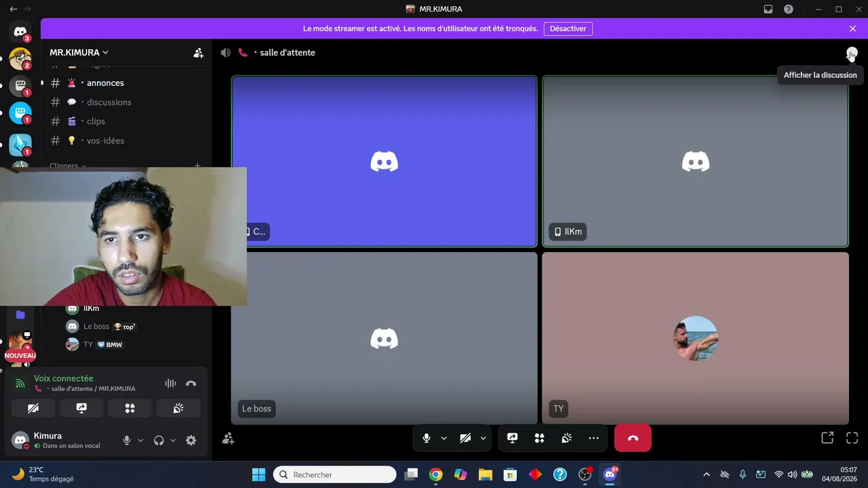Open the taskbar weather widget
868x488 pixels.
(42, 474)
